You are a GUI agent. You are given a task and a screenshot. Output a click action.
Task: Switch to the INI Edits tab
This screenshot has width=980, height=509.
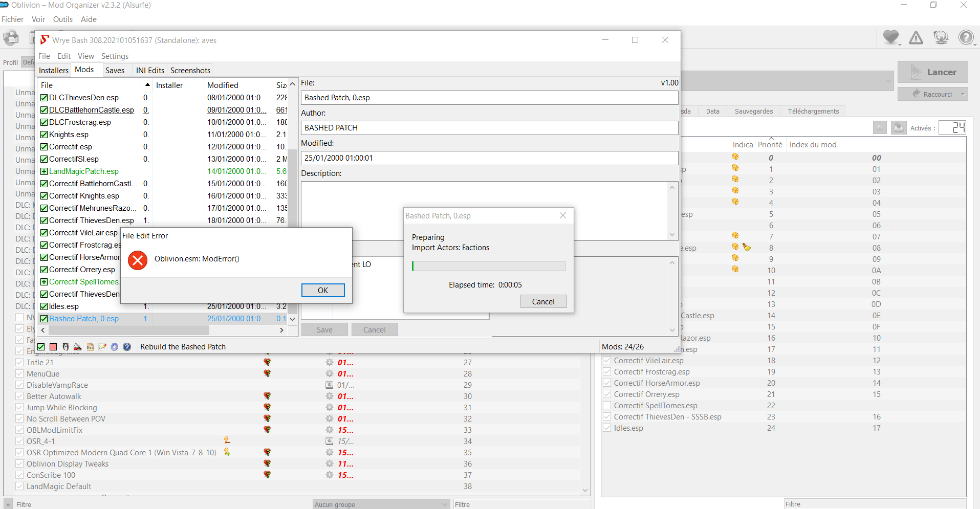click(150, 70)
